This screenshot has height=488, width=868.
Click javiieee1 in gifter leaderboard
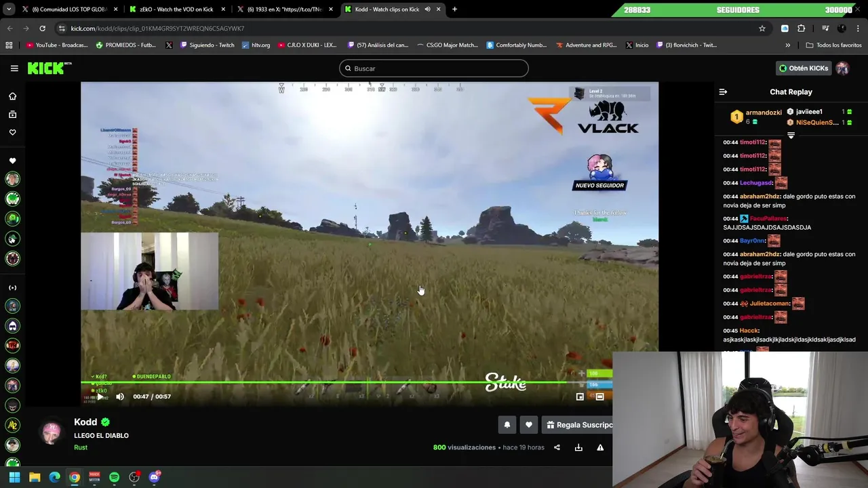809,112
